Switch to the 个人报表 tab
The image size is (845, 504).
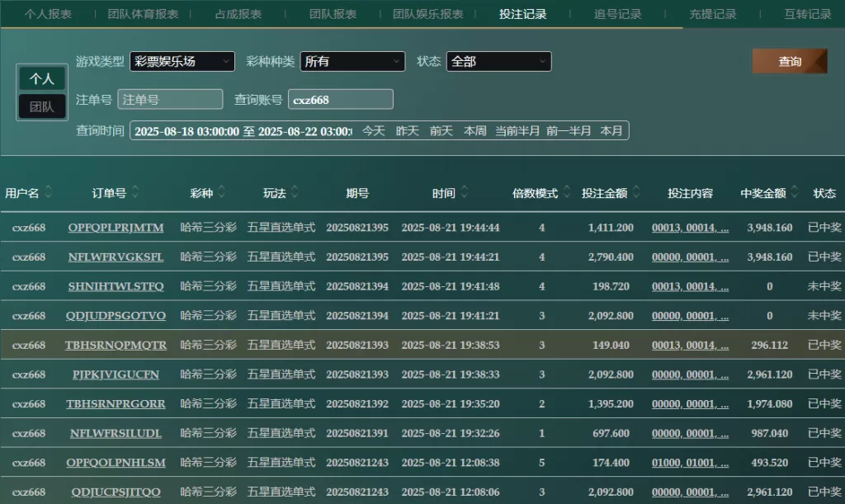click(48, 14)
